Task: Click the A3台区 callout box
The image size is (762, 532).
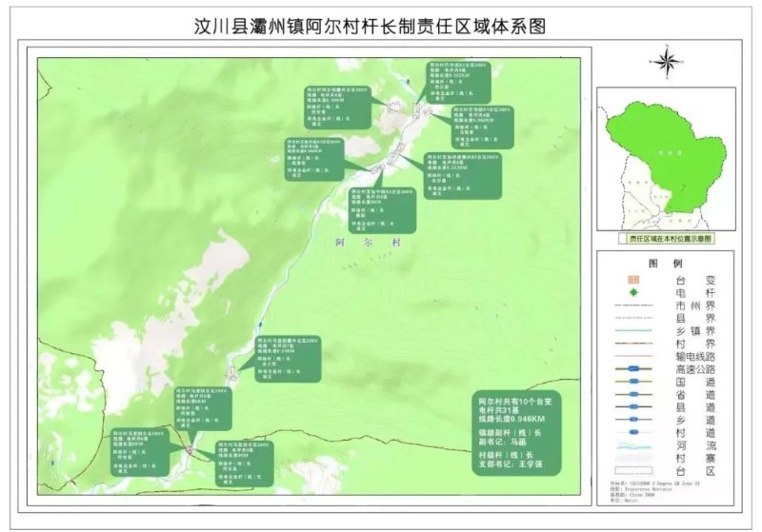Action: 383,210
